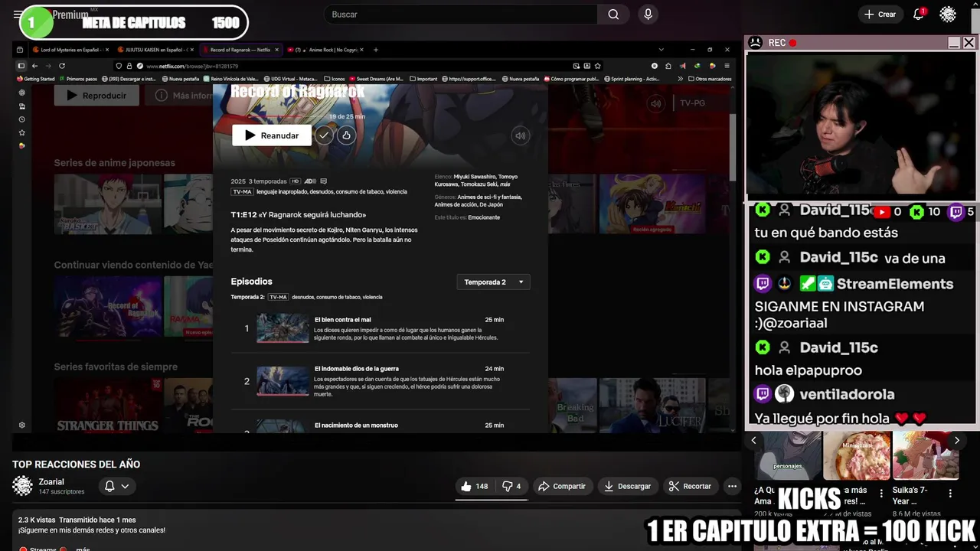980x551 pixels.
Task: Click the Crear button in YouTube header
Action: pos(880,15)
